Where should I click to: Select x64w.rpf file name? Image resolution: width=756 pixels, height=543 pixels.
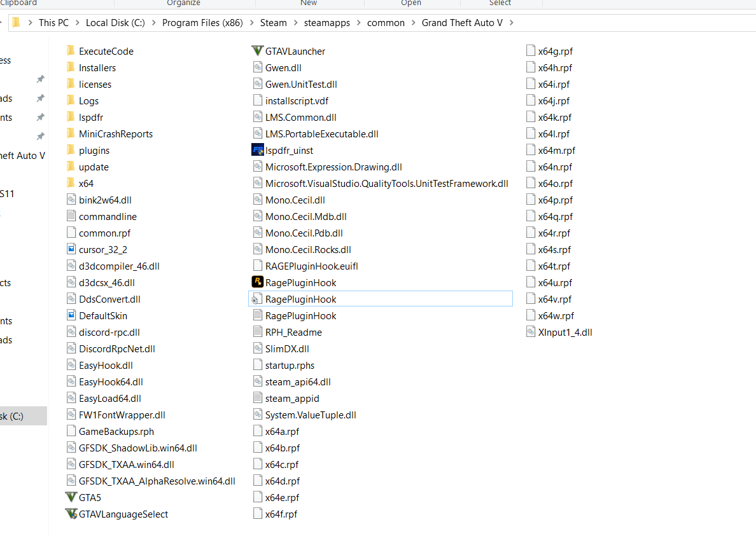556,315
